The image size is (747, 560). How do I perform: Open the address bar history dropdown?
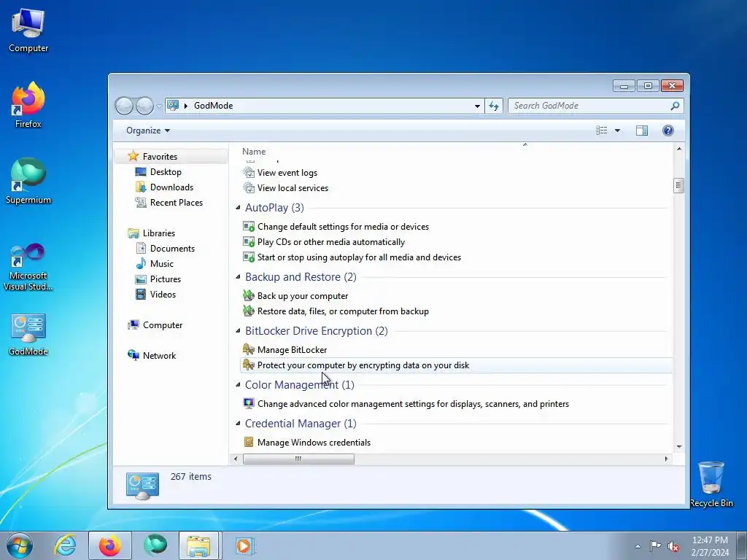(x=477, y=106)
